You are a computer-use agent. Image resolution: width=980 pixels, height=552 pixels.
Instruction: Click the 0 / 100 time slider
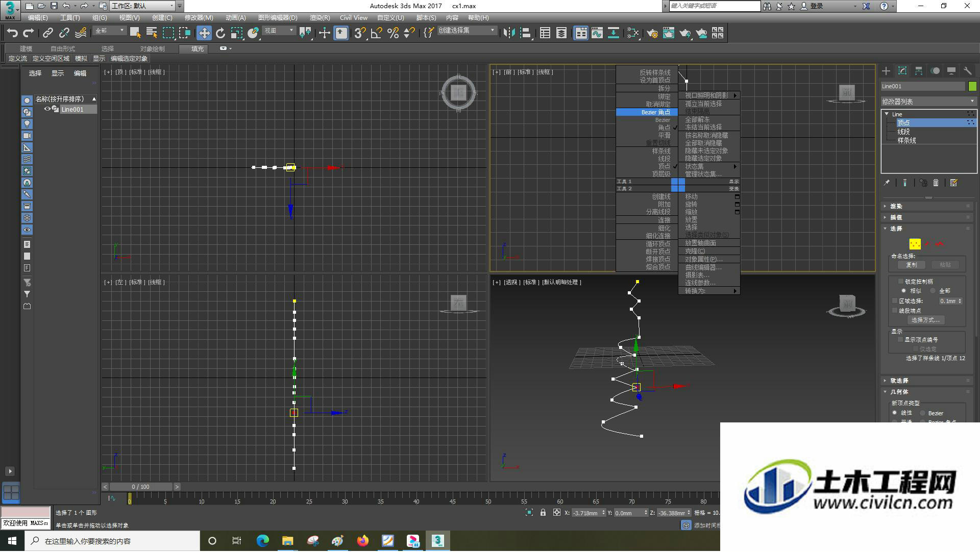tap(140, 487)
